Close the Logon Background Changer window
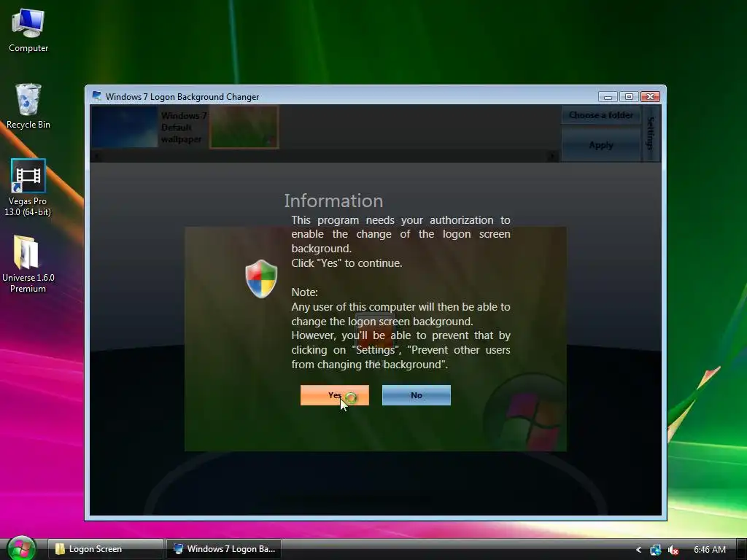The image size is (747, 560). (x=650, y=97)
